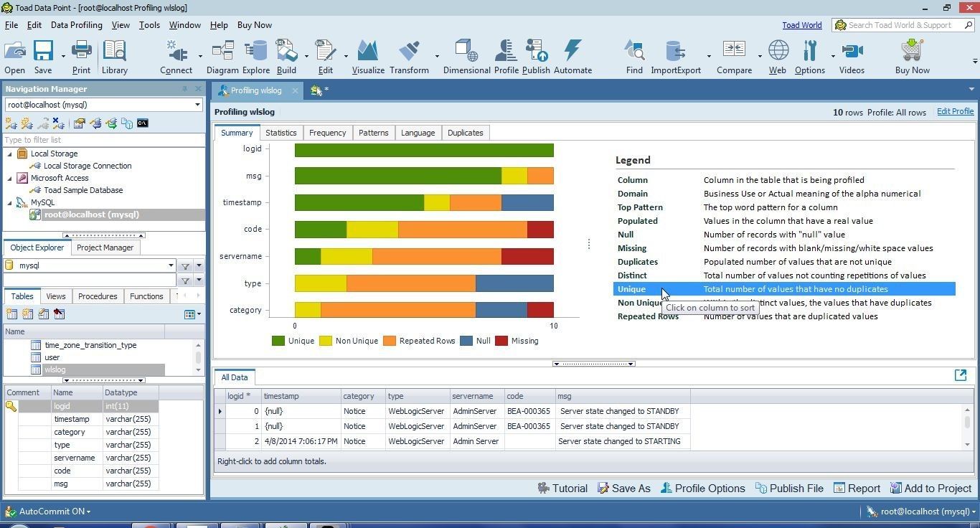Click the Build query icon
980x528 pixels.
tap(286, 57)
